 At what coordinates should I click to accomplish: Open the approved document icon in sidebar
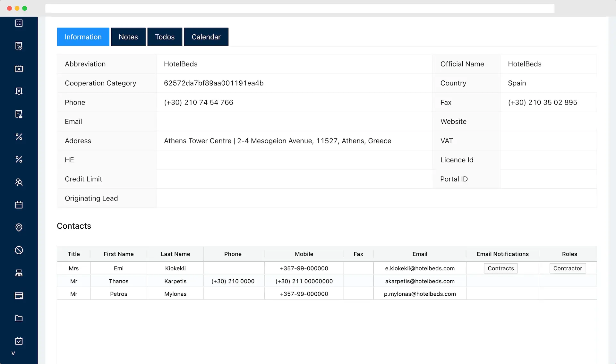tap(19, 46)
